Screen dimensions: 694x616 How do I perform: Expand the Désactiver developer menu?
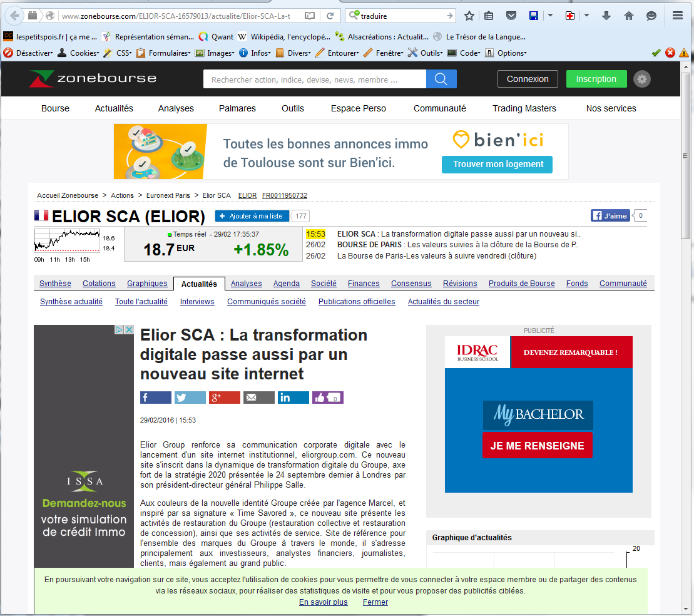tap(28, 53)
